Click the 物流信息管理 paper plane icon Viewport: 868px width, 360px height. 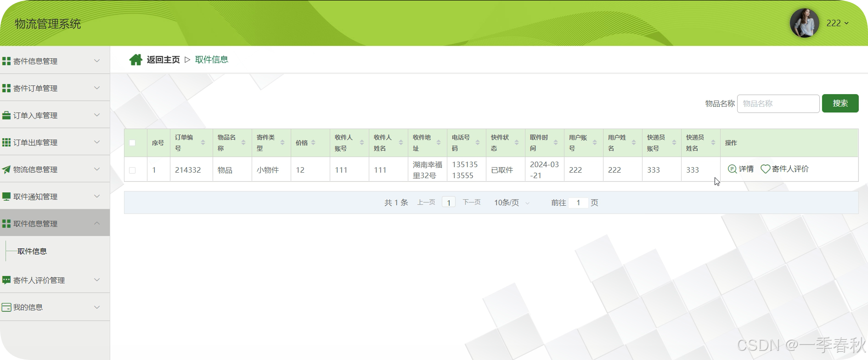(x=6, y=169)
